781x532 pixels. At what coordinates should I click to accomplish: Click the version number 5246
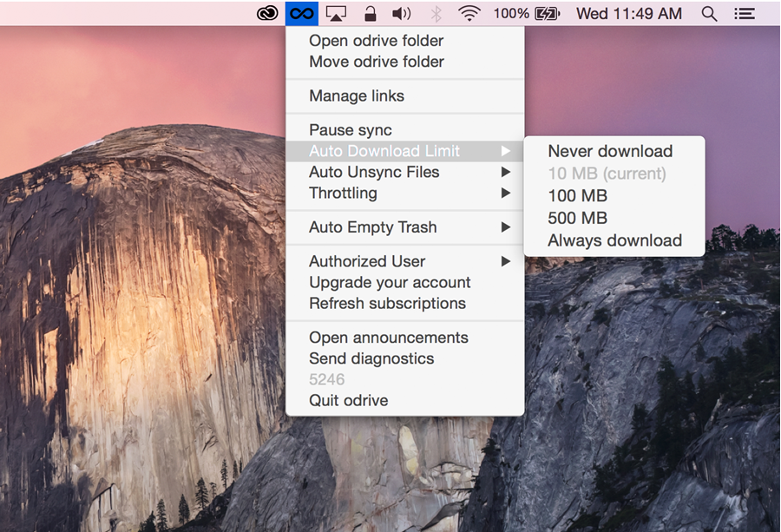coord(327,379)
